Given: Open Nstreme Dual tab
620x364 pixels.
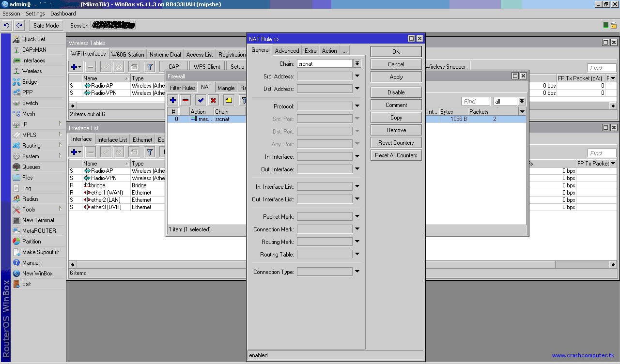Looking at the screenshot, I should click(165, 55).
